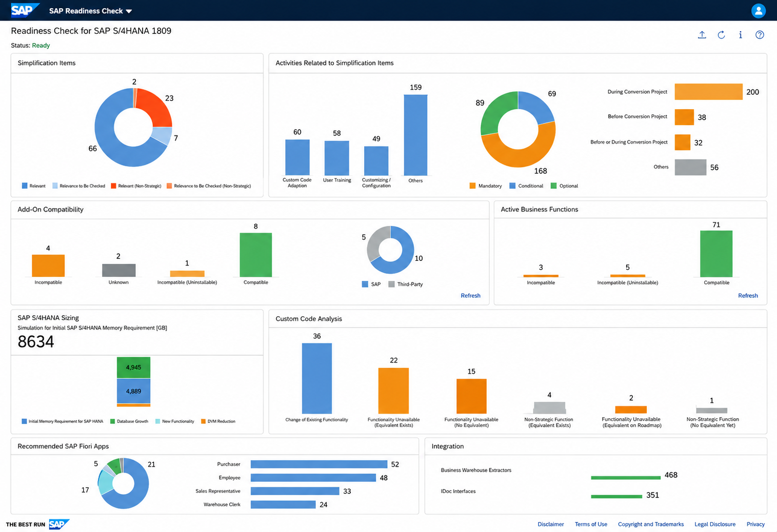
Task: Refresh the Active Business Functions card
Action: 748,296
